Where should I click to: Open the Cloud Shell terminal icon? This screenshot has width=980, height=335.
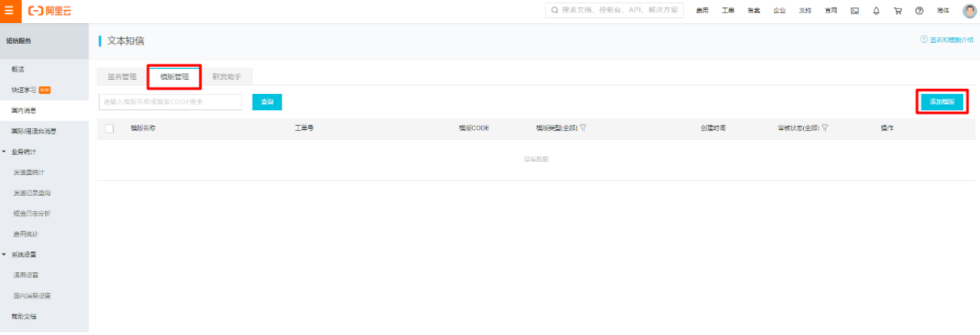(855, 11)
